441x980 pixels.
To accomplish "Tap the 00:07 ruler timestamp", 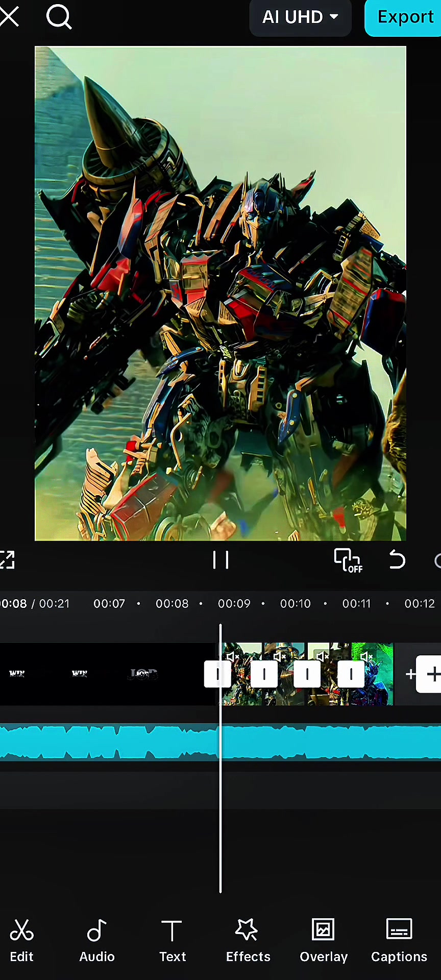I will point(109,603).
